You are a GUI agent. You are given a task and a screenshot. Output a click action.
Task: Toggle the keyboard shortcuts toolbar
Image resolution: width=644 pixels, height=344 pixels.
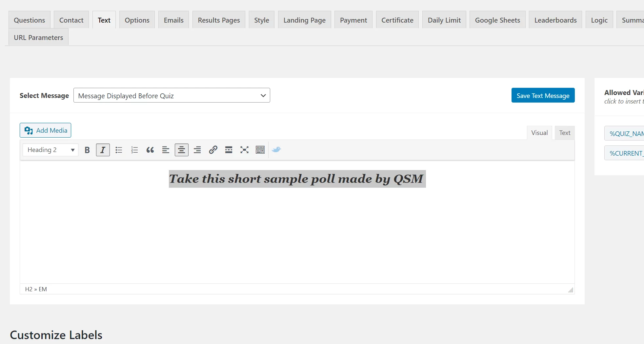(260, 150)
